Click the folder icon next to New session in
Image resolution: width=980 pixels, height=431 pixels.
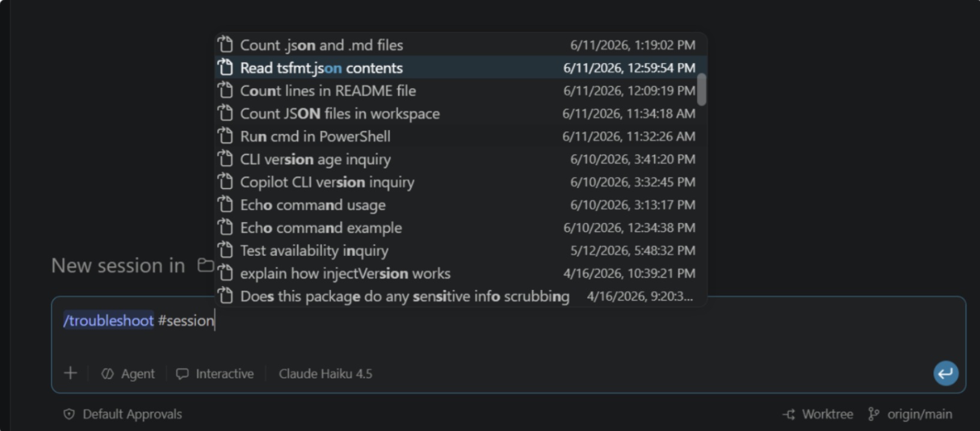206,265
